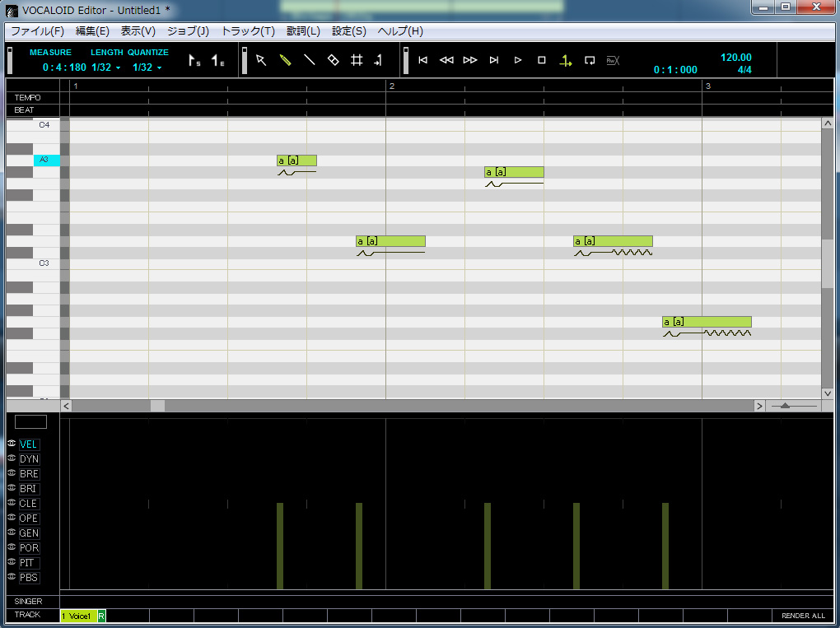Click the rewind button
The height and width of the screenshot is (628, 840).
tap(446, 60)
